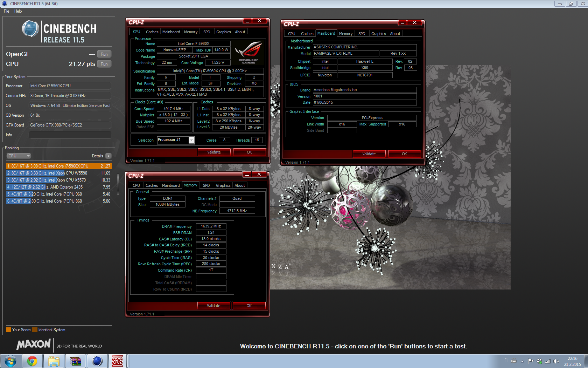Viewport: 588px width, 368px height.
Task: Open WinRAR from the taskbar
Action: click(76, 361)
